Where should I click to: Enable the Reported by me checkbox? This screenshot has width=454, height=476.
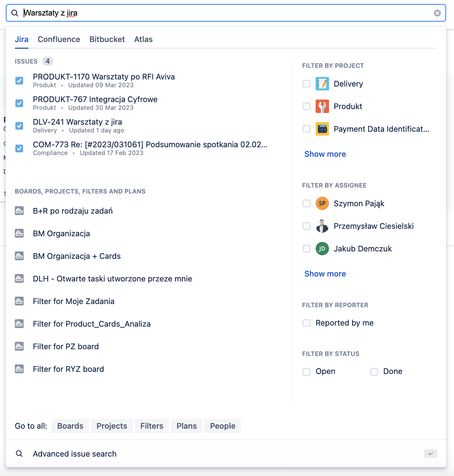click(x=306, y=323)
